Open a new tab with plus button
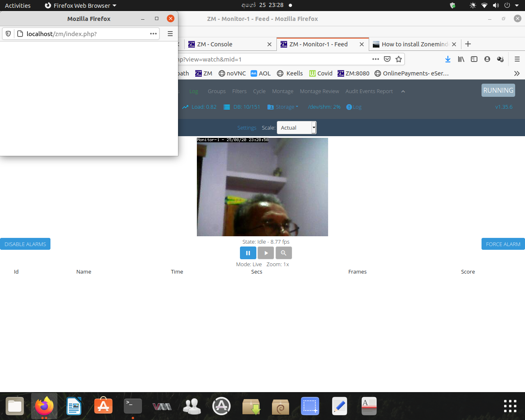The height and width of the screenshot is (420, 525). [468, 44]
